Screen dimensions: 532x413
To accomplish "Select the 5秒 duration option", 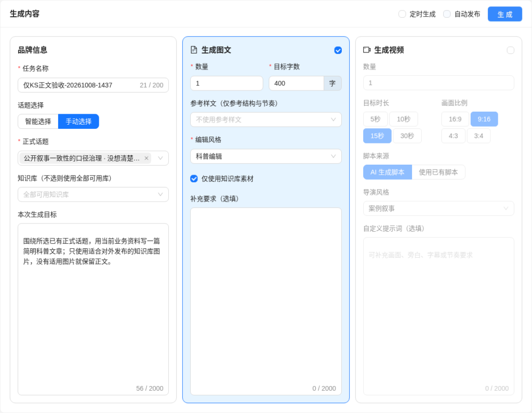I will pyautogui.click(x=375, y=119).
